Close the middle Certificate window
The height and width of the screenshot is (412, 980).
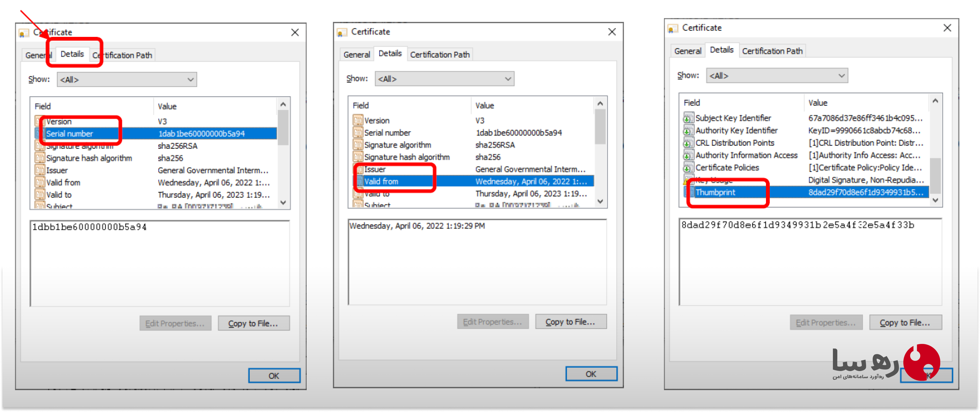click(612, 32)
